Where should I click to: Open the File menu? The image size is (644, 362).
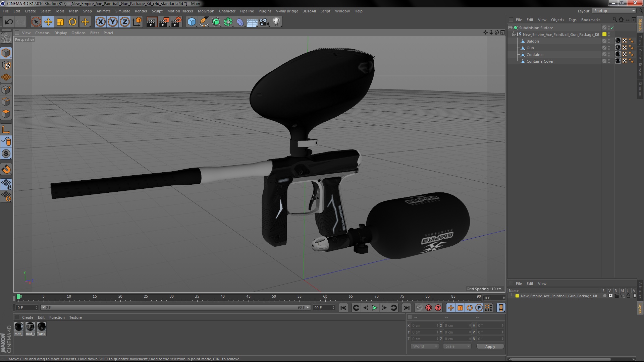coord(6,11)
